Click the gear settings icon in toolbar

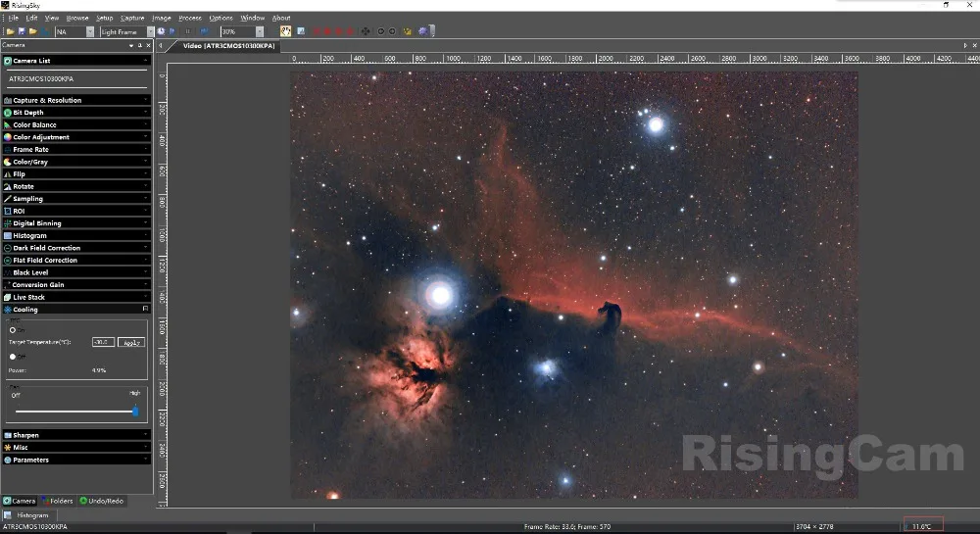click(422, 31)
